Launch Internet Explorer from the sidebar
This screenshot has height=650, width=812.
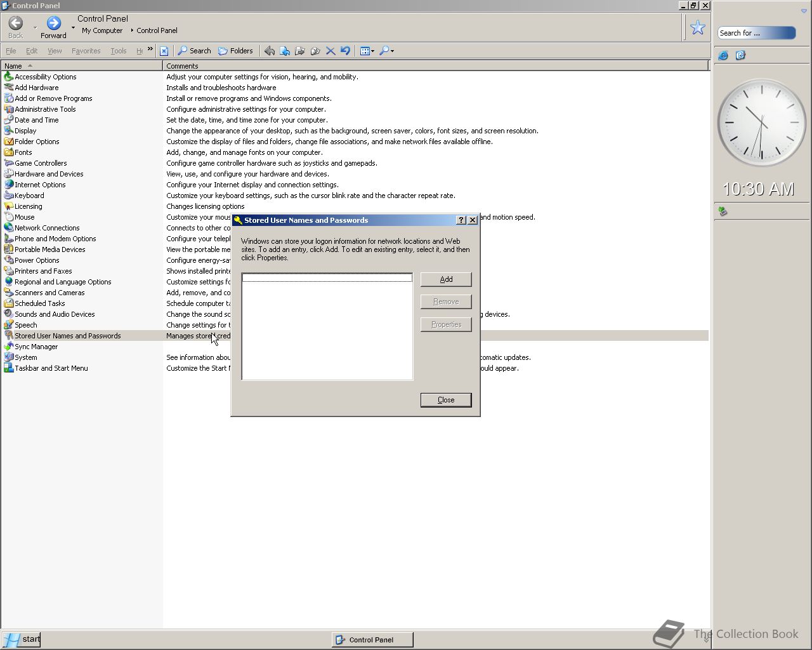723,56
